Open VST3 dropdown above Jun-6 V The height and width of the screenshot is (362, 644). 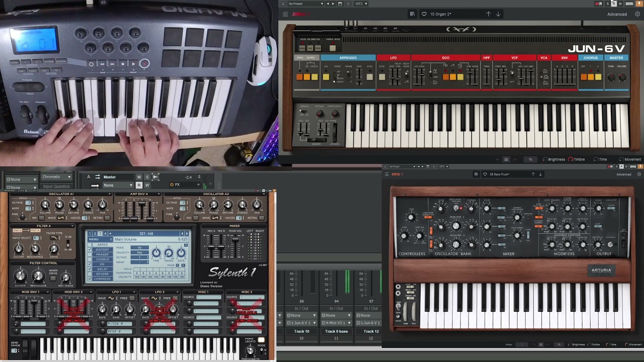pyautogui.click(x=361, y=4)
